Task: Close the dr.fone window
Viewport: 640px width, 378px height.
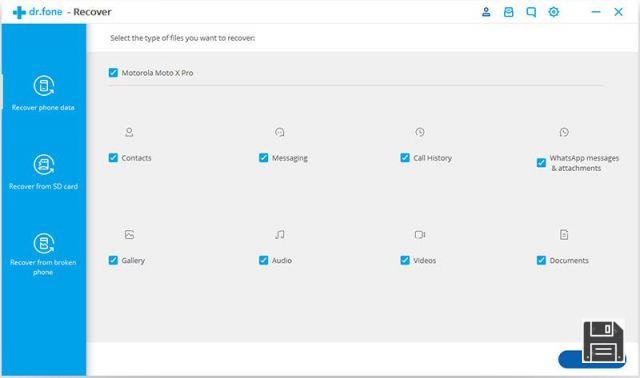Action: pyautogui.click(x=618, y=12)
